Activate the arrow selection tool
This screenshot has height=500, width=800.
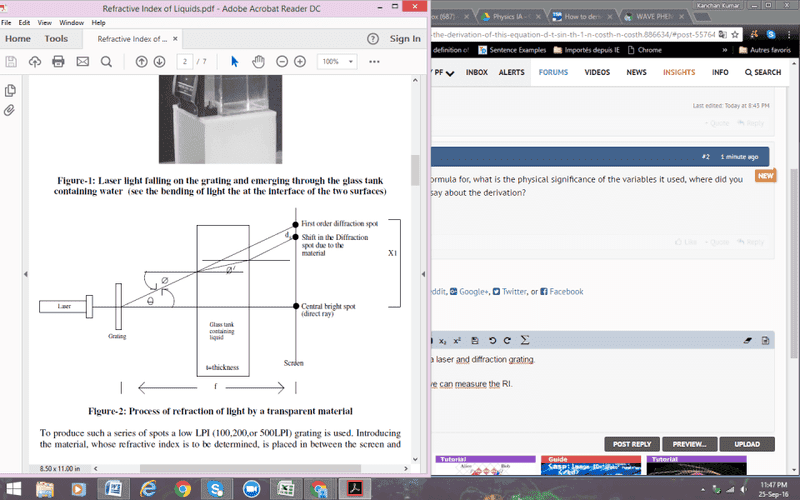click(235, 61)
